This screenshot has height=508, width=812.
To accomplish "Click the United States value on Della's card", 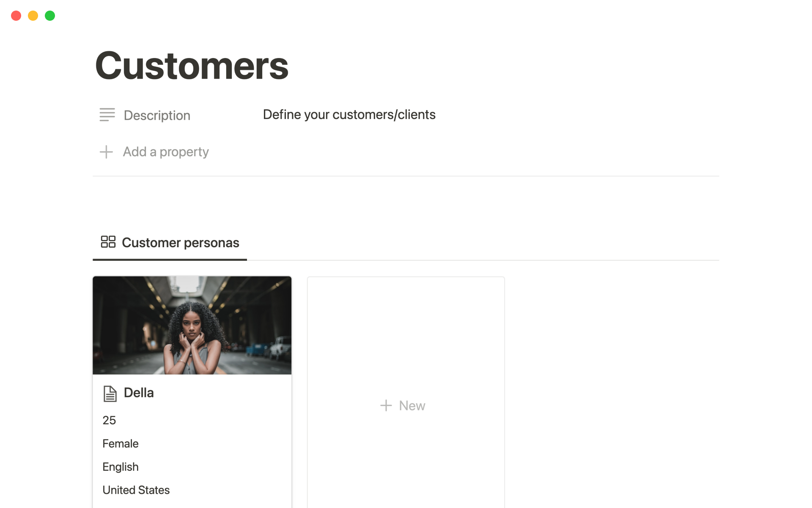I will coord(136,490).
